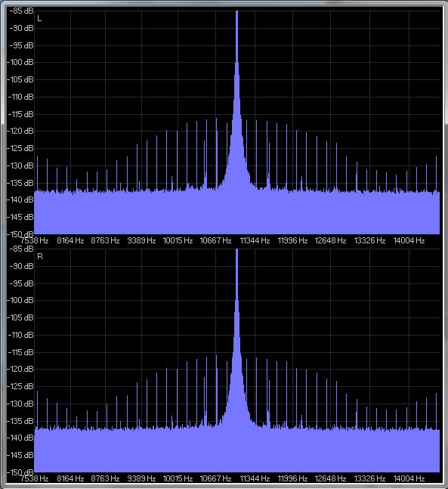Click the R channel label
Screen dimensions: 448x489
[40, 256]
